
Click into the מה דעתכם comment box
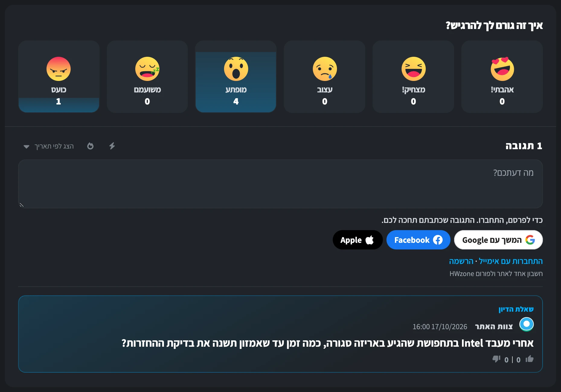[280, 184]
